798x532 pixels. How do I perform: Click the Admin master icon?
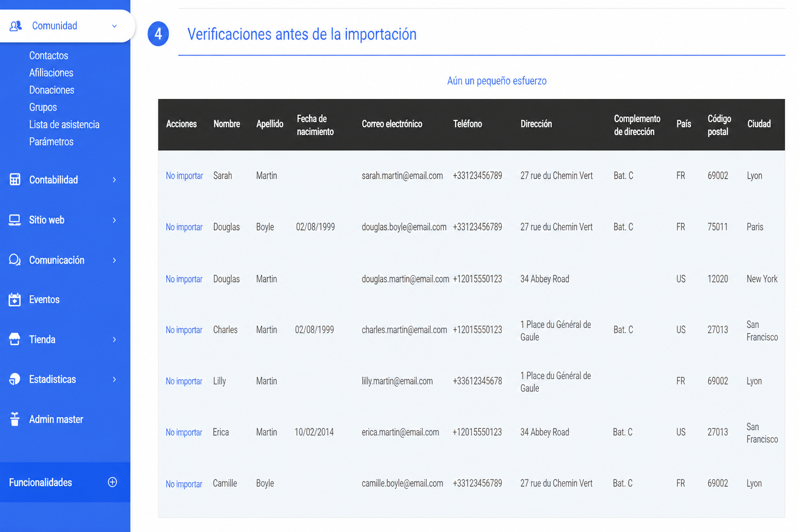pos(15,419)
